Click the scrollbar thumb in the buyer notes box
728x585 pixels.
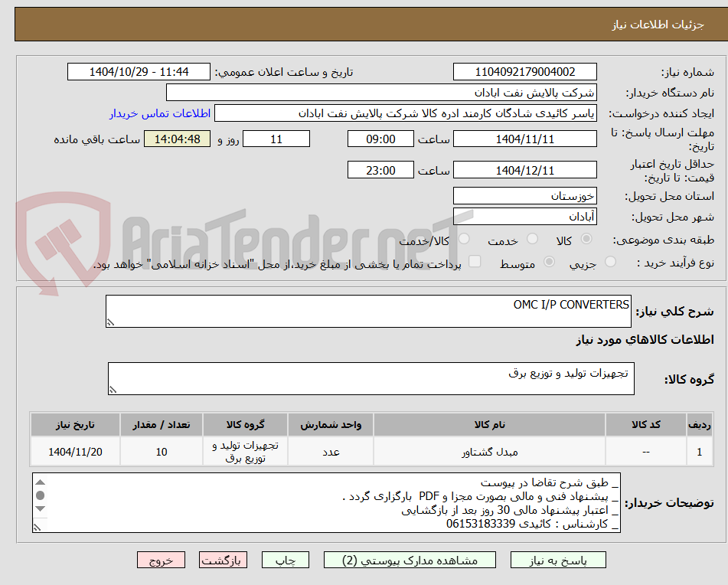(x=40, y=495)
